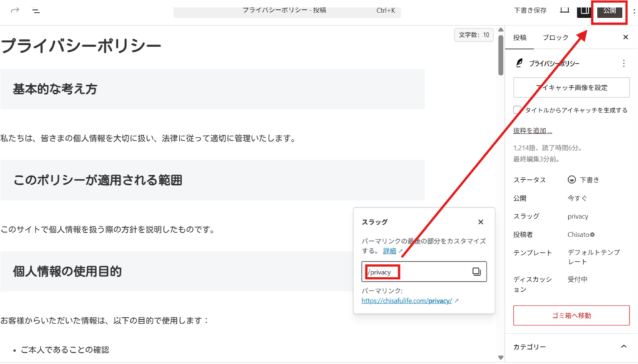Viewport: 638px width, 364px height.
Task: Click the 公開 publish button
Action: pos(609,10)
